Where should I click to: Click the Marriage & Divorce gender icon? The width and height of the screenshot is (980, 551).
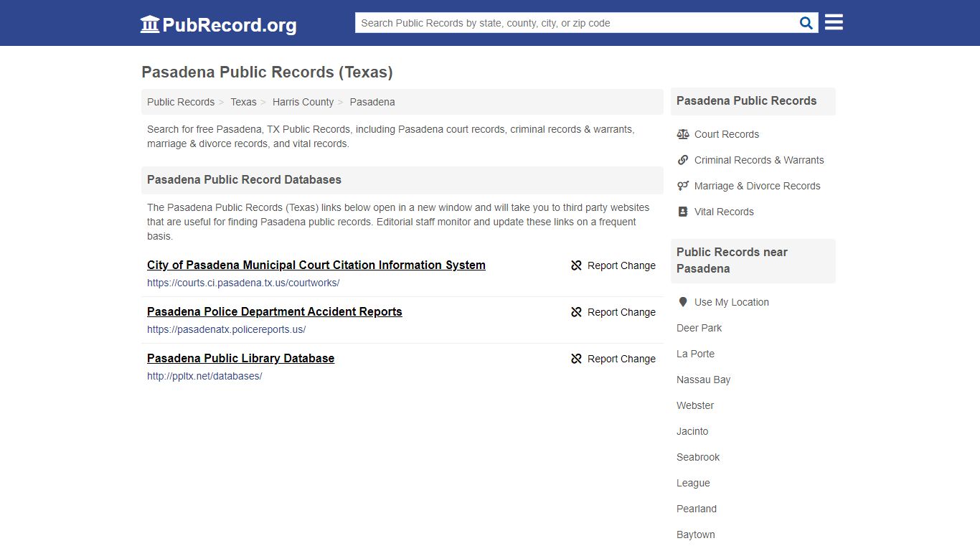click(683, 186)
